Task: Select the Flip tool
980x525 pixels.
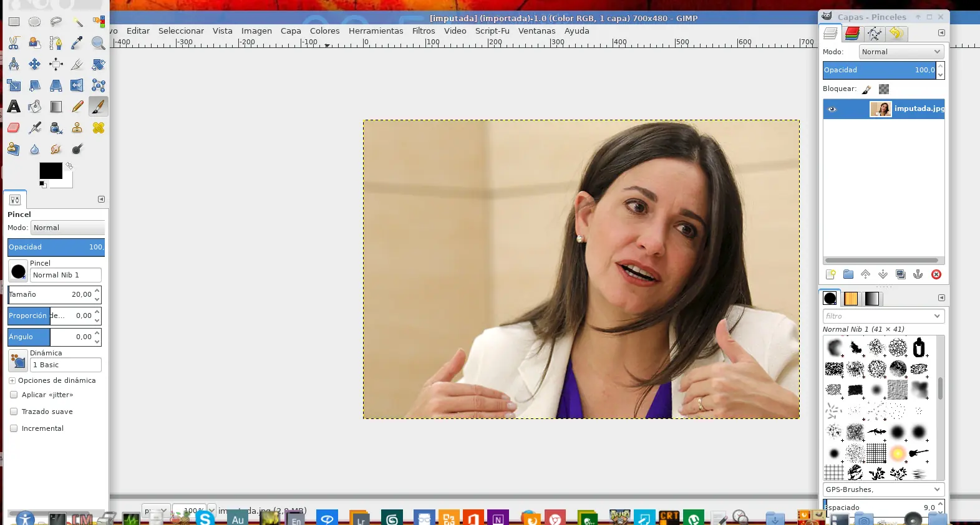Action: click(x=77, y=85)
